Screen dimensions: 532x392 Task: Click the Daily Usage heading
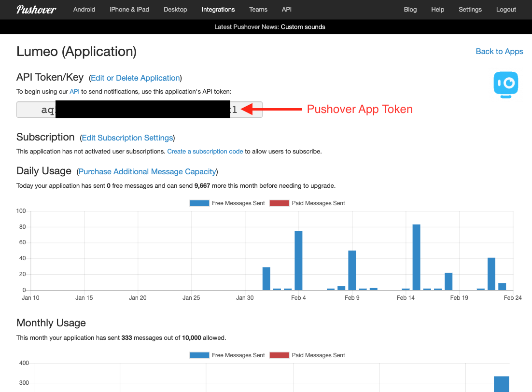pos(44,171)
